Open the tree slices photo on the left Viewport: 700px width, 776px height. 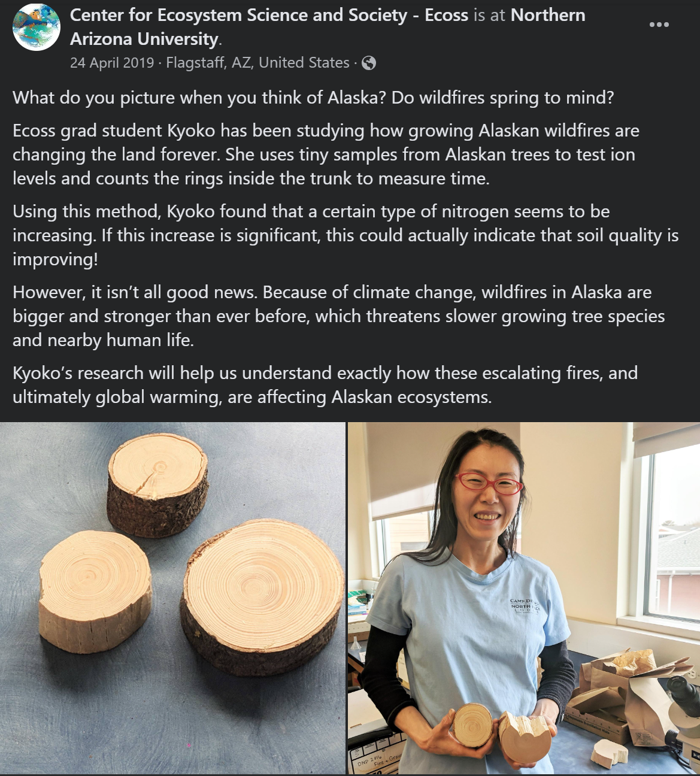(x=172, y=598)
